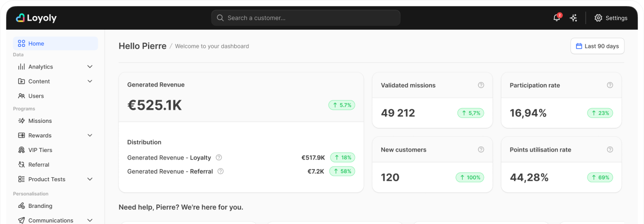Image resolution: width=644 pixels, height=224 pixels.
Task: Click the Distribution heading
Action: coord(144,142)
